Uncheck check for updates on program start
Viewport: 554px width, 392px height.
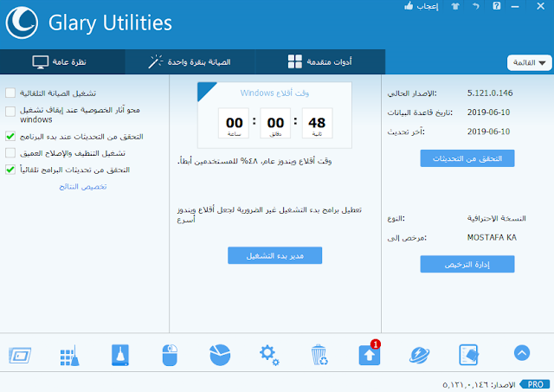click(x=10, y=137)
